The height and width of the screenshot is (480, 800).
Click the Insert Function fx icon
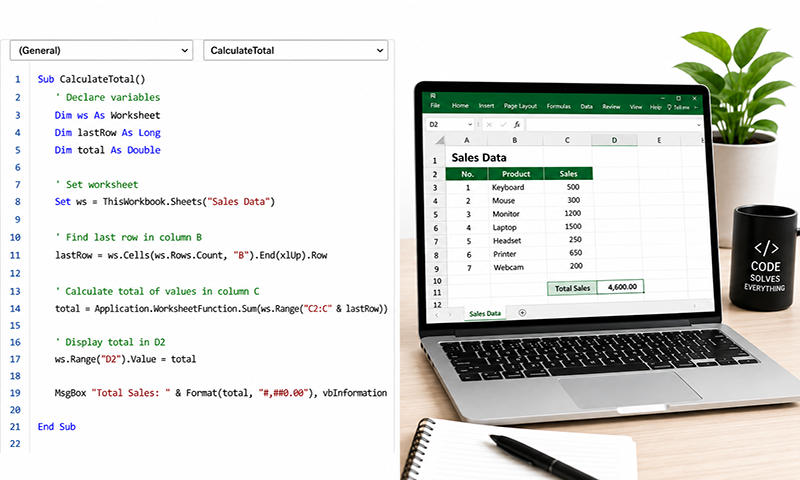coord(517,124)
